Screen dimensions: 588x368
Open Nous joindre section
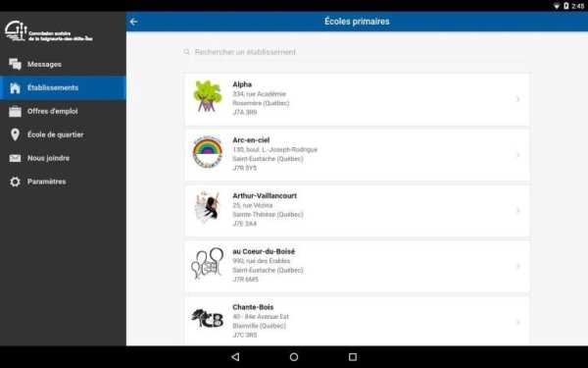[x=63, y=158]
